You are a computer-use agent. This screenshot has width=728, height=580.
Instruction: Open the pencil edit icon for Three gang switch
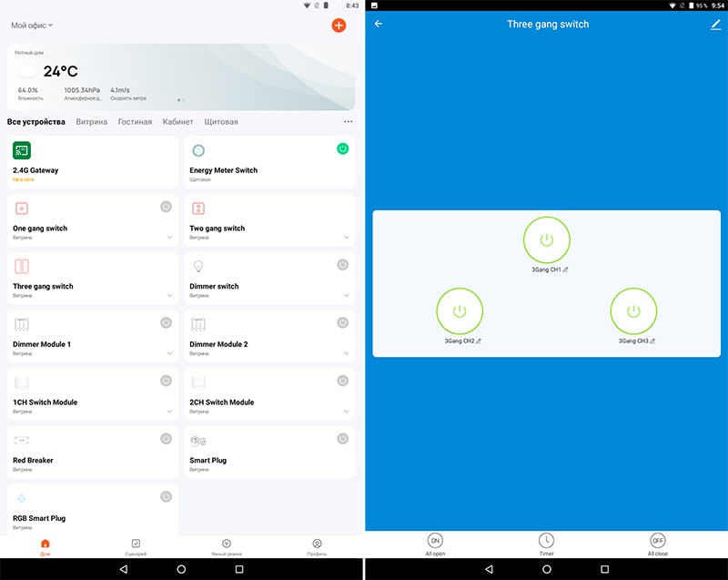(x=715, y=25)
